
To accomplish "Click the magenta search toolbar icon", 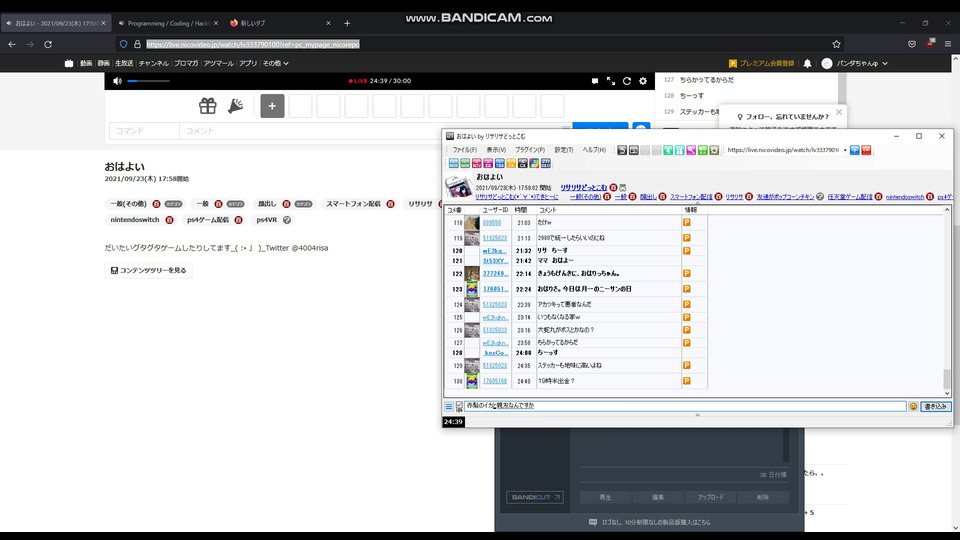I will pos(691,150).
